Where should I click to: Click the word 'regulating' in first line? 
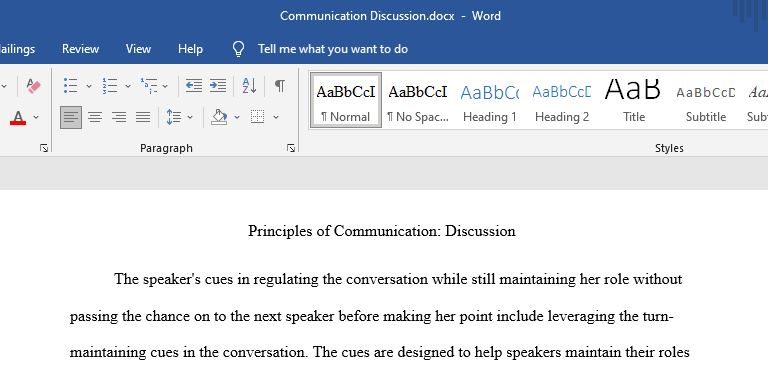[x=286, y=279]
